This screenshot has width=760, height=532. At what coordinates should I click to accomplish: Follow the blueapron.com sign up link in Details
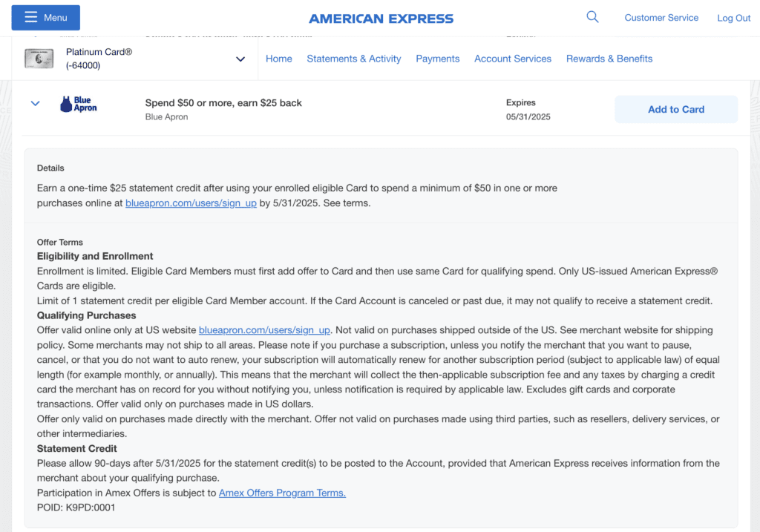coord(191,203)
